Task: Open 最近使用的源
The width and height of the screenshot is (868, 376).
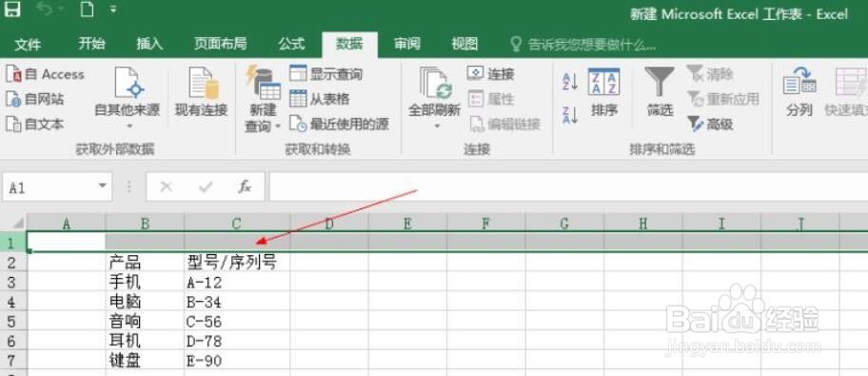Action: (340, 124)
